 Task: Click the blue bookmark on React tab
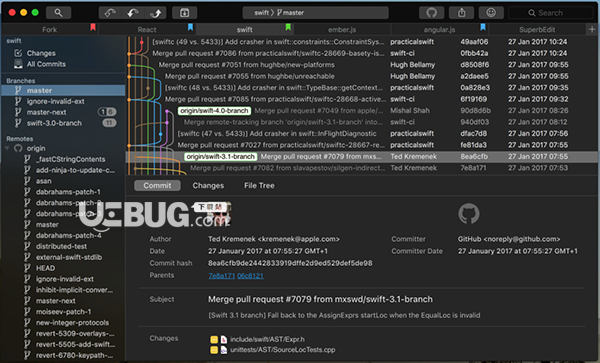point(190,27)
